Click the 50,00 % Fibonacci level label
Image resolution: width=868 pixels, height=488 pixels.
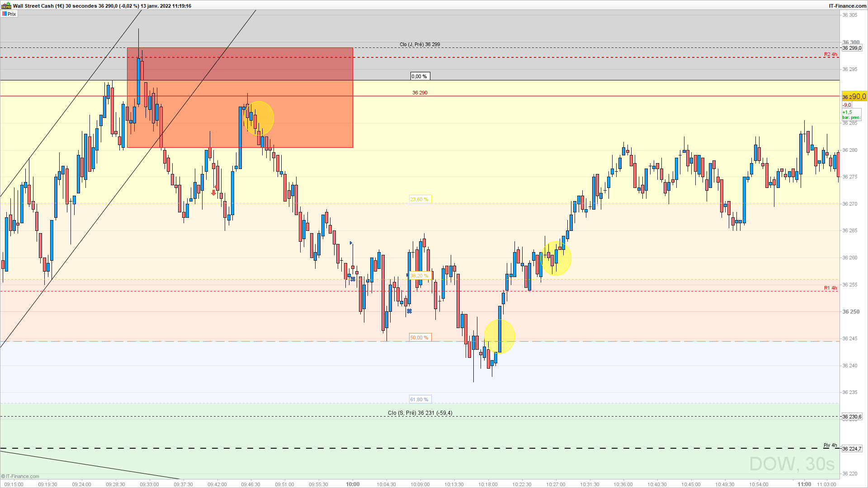pos(420,338)
